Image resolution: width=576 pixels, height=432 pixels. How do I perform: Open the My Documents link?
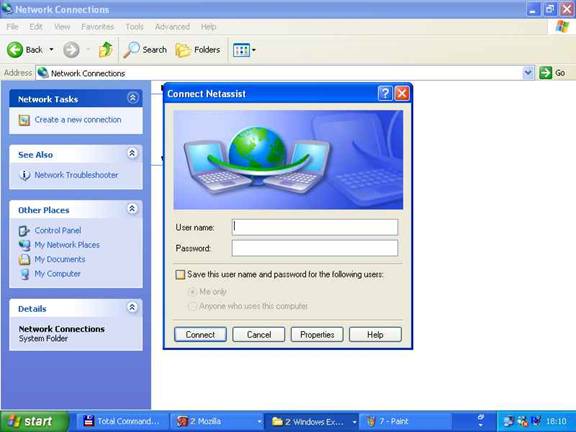pos(60,259)
